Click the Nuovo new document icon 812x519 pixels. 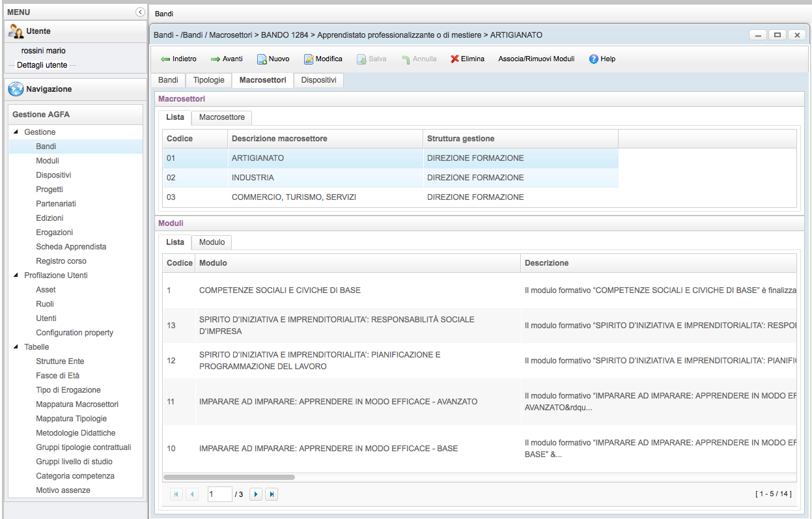pos(262,59)
